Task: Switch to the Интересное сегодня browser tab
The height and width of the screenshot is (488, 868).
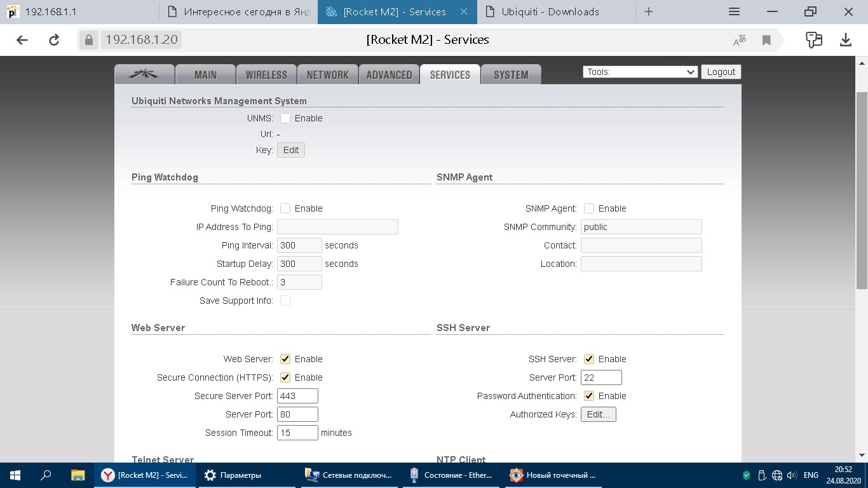Action: pyautogui.click(x=238, y=11)
